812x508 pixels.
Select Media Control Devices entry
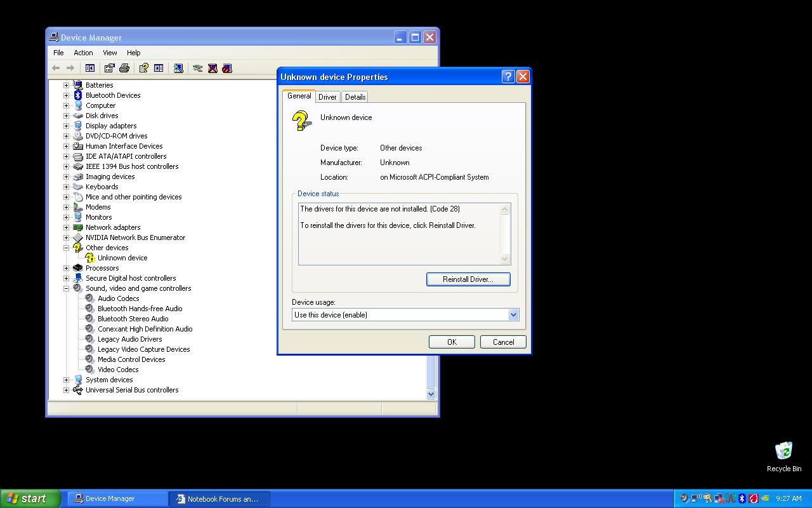pos(131,359)
